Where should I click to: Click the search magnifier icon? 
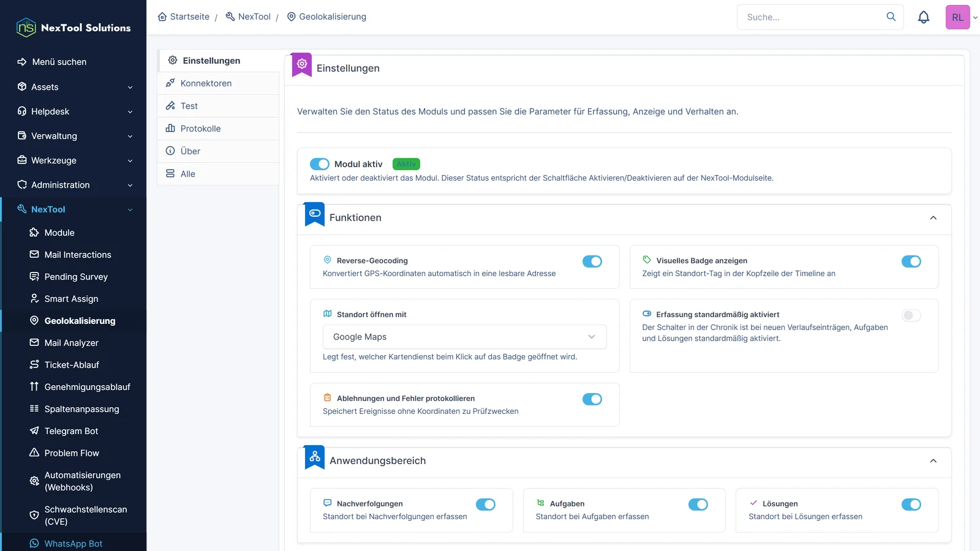891,17
